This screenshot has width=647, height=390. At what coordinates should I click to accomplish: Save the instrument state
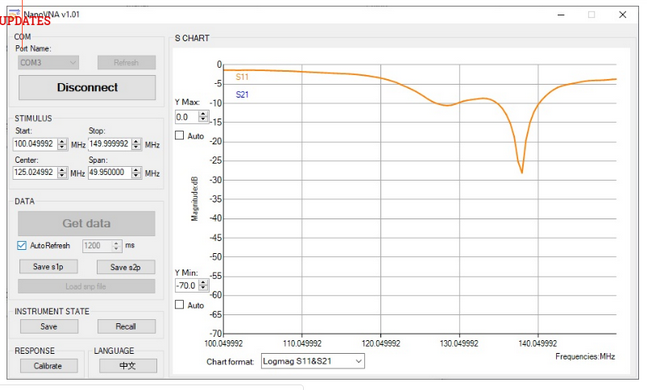coord(49,326)
